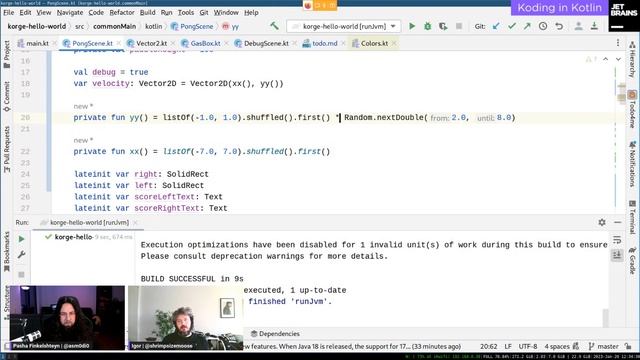Viewport: 640px width, 360px height.
Task: Open the Project tool window
Action: coord(7,54)
